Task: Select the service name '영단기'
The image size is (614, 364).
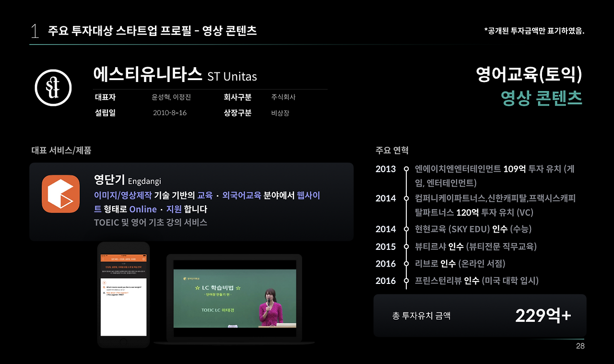Action: point(109,179)
